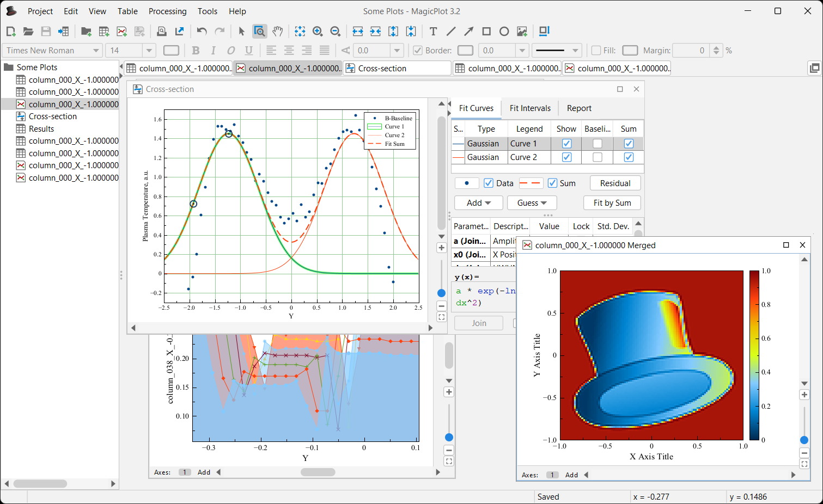
Task: Create a new project with the toolbar icon
Action: tap(10, 32)
